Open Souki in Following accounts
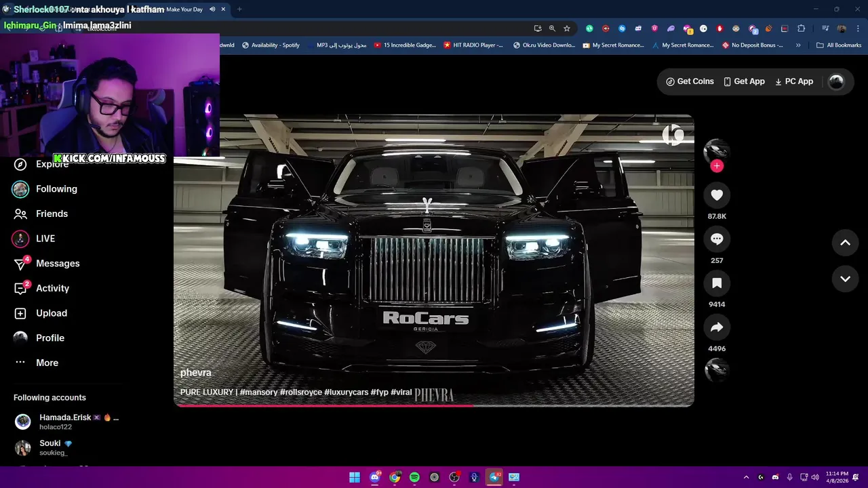The image size is (868, 488). click(44, 447)
